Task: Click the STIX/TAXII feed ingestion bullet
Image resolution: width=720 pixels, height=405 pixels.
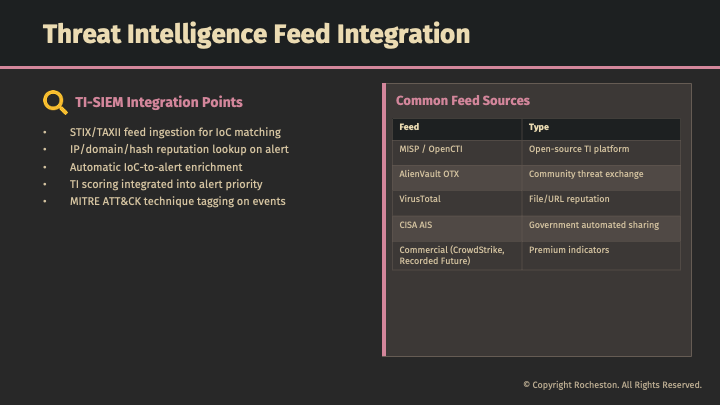Action: pyautogui.click(x=175, y=132)
